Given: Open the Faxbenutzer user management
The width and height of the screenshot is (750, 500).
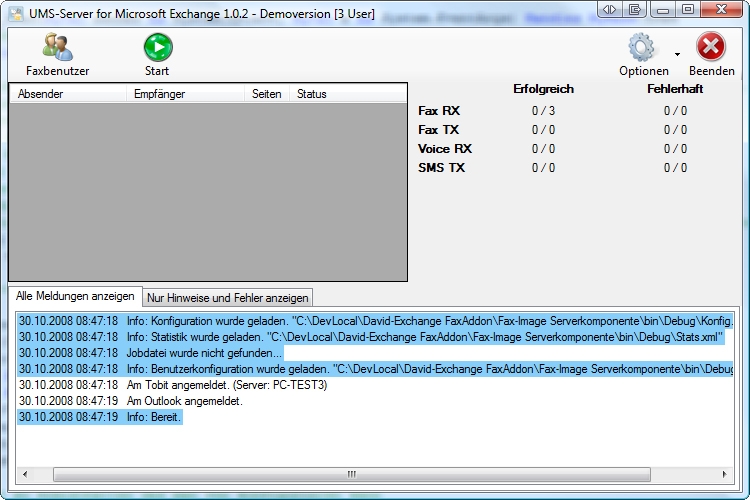Looking at the screenshot, I should tap(57, 54).
